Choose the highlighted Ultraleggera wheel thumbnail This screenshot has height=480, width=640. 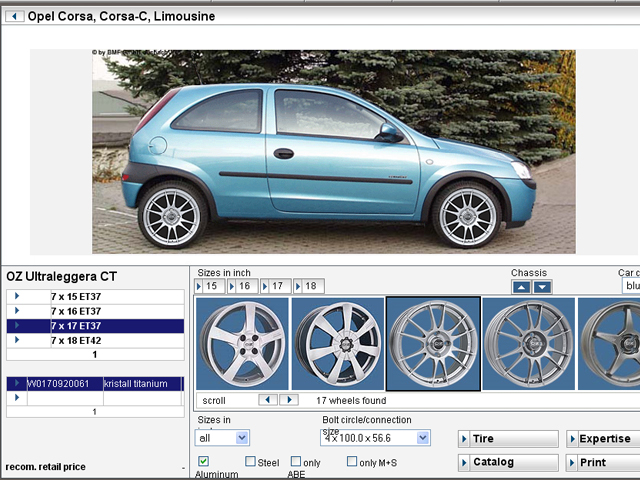coord(433,344)
